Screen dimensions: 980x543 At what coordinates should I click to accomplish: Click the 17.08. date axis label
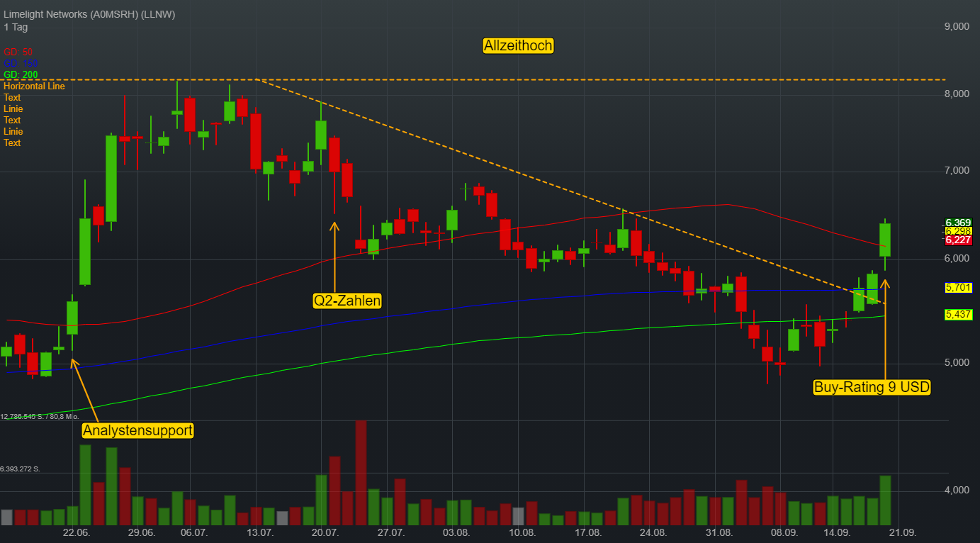coord(587,532)
